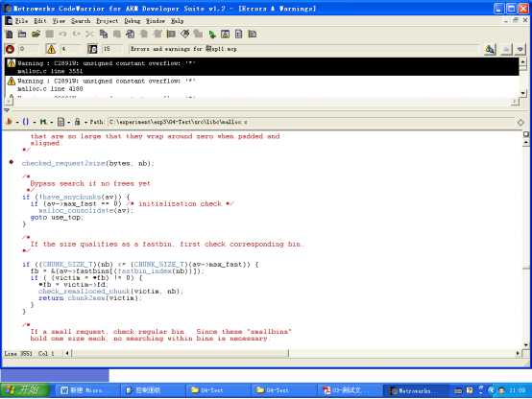The width and height of the screenshot is (532, 399).
Task: Click the message list scroll-up arrow
Action: [x=522, y=61]
